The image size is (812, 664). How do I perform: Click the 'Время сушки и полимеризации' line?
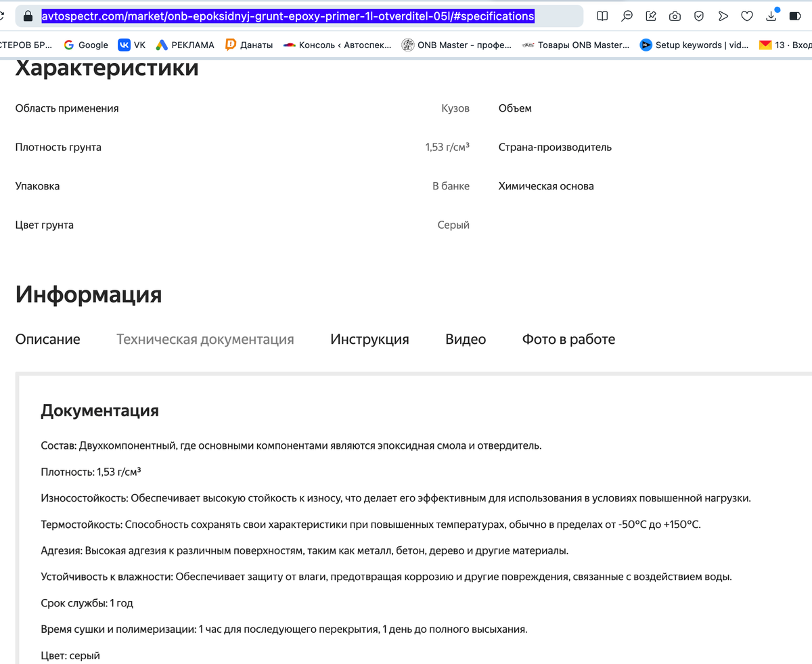(x=284, y=629)
